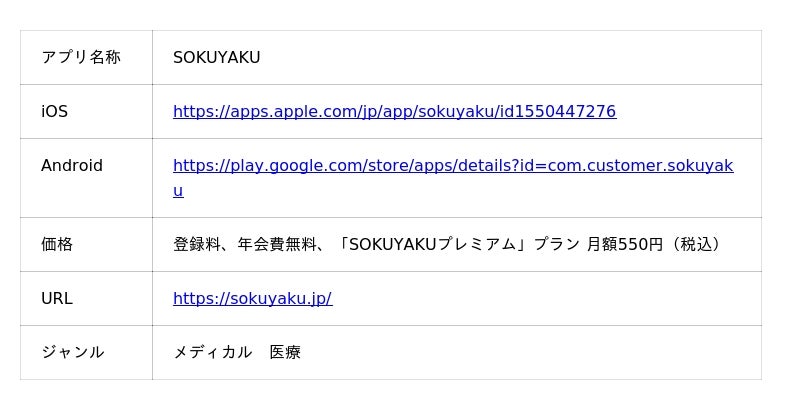The height and width of the screenshot is (410, 800).
Task: Click the アプリ名称 label cell
Action: click(x=81, y=58)
